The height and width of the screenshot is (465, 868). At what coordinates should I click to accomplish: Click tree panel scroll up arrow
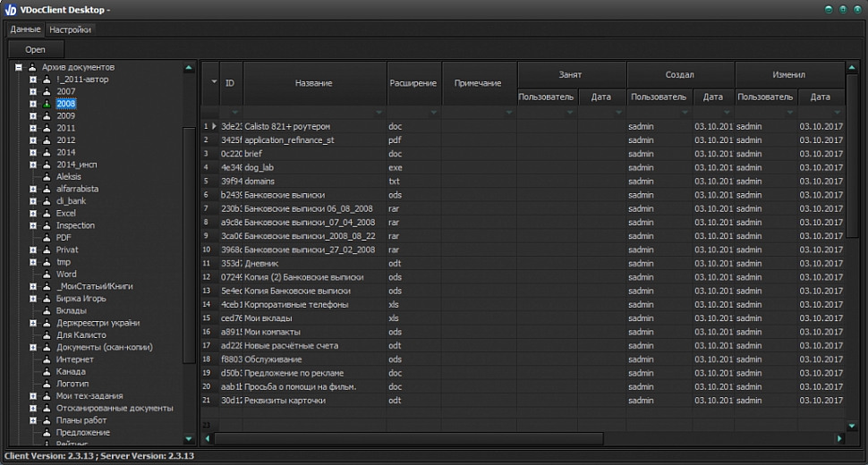(x=189, y=68)
